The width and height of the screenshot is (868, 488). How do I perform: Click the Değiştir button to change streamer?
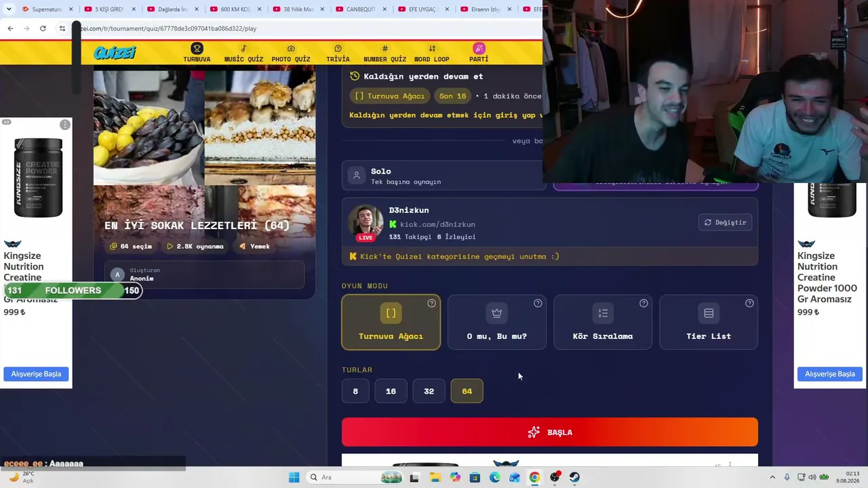click(725, 222)
